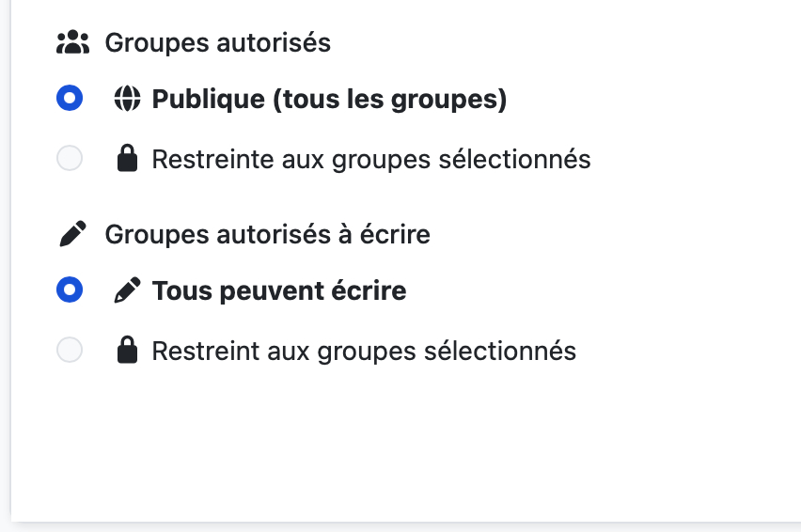Click the people icon beside Groupes autorisés
The image size is (801, 532).
point(72,42)
